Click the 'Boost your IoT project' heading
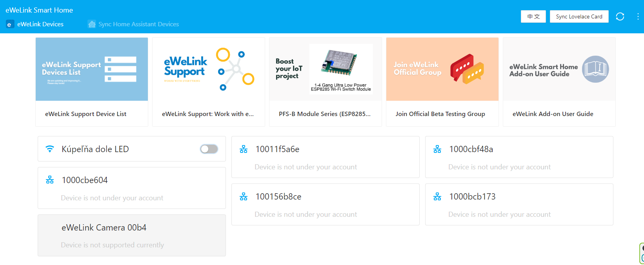Image resolution: width=644 pixels, height=265 pixels. pyautogui.click(x=289, y=69)
